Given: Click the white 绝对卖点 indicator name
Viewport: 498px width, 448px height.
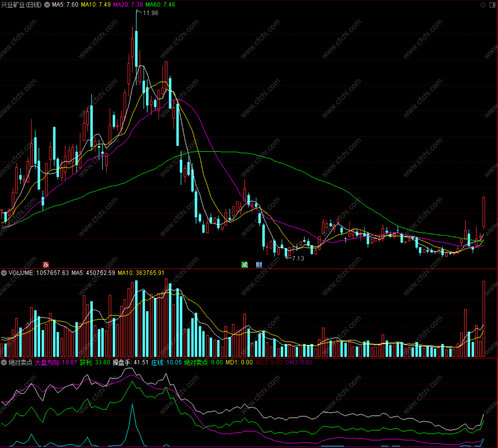Looking at the screenshot, I should point(21,362).
